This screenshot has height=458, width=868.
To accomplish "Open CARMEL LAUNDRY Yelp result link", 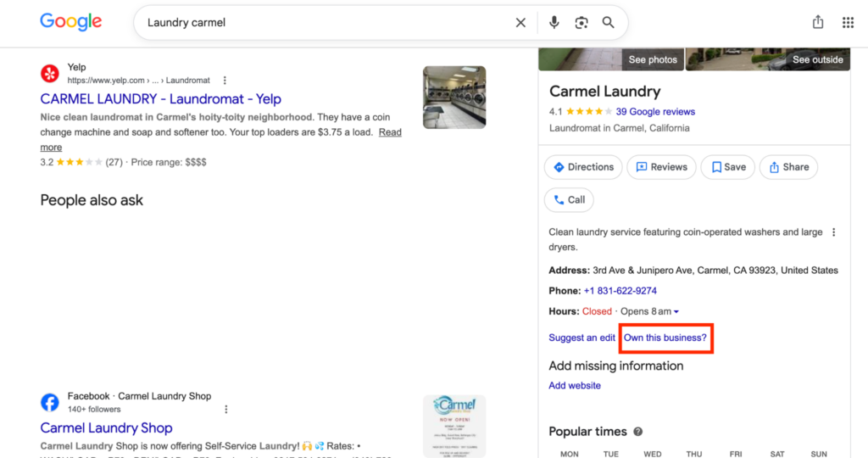I will click(160, 98).
